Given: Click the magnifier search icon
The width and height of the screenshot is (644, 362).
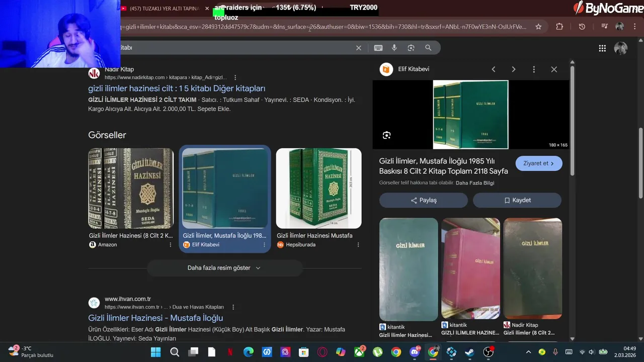Looking at the screenshot, I should 428,48.
